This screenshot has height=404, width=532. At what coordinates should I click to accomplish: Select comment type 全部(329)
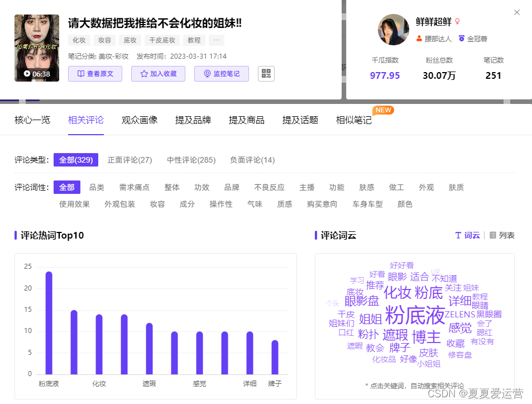pos(76,160)
